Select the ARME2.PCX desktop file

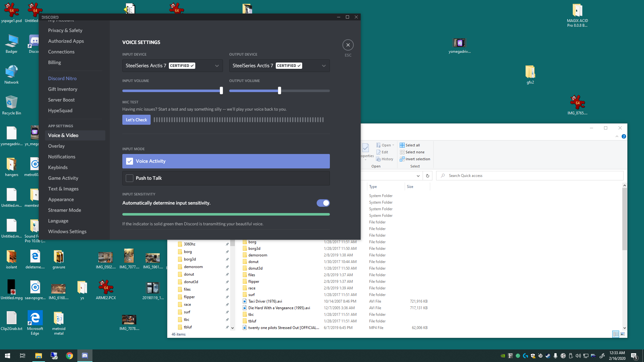pyautogui.click(x=106, y=290)
